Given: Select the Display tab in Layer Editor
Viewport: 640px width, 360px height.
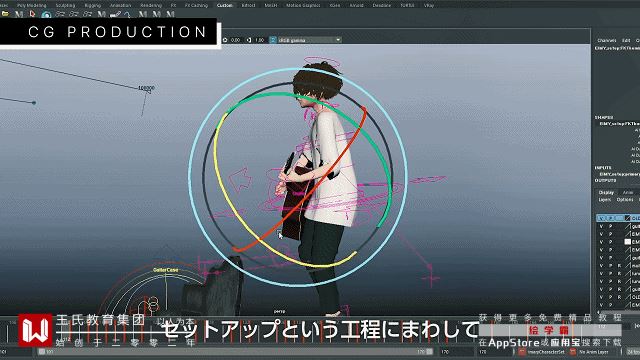Looking at the screenshot, I should click(606, 192).
